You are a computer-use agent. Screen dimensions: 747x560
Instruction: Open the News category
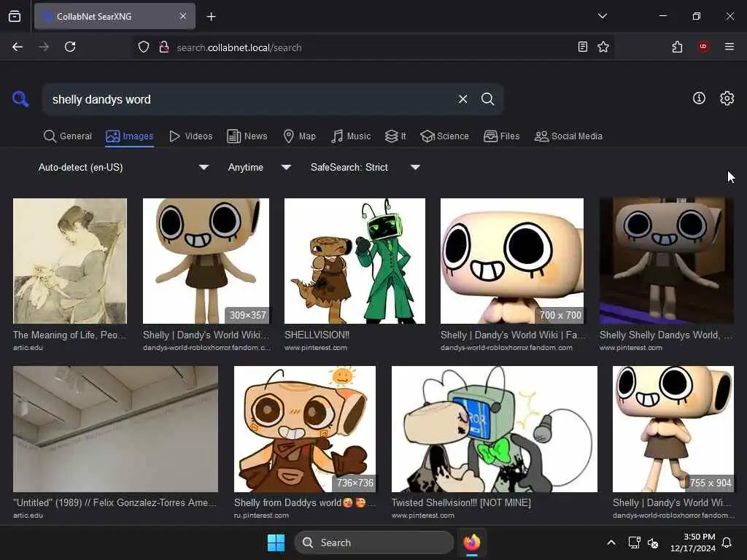click(x=247, y=136)
